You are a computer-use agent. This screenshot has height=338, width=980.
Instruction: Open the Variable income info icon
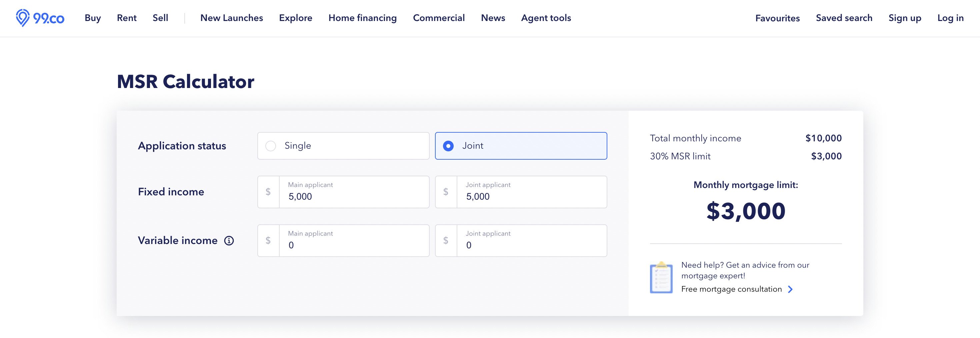(229, 241)
